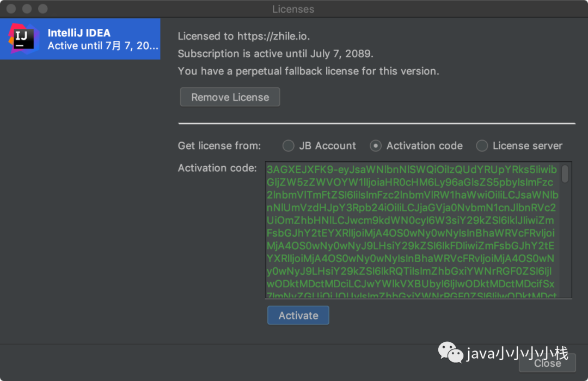Click the 'Get license from:' label
This screenshot has height=381, width=588.
(x=219, y=146)
